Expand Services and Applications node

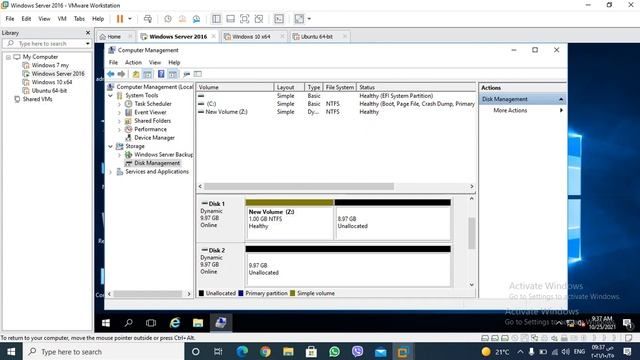111,172
